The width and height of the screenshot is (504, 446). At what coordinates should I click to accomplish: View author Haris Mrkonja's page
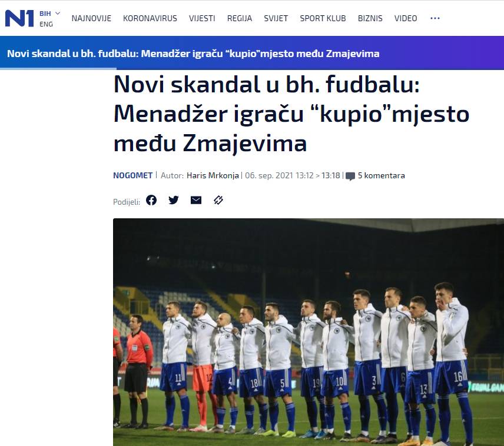(x=213, y=175)
